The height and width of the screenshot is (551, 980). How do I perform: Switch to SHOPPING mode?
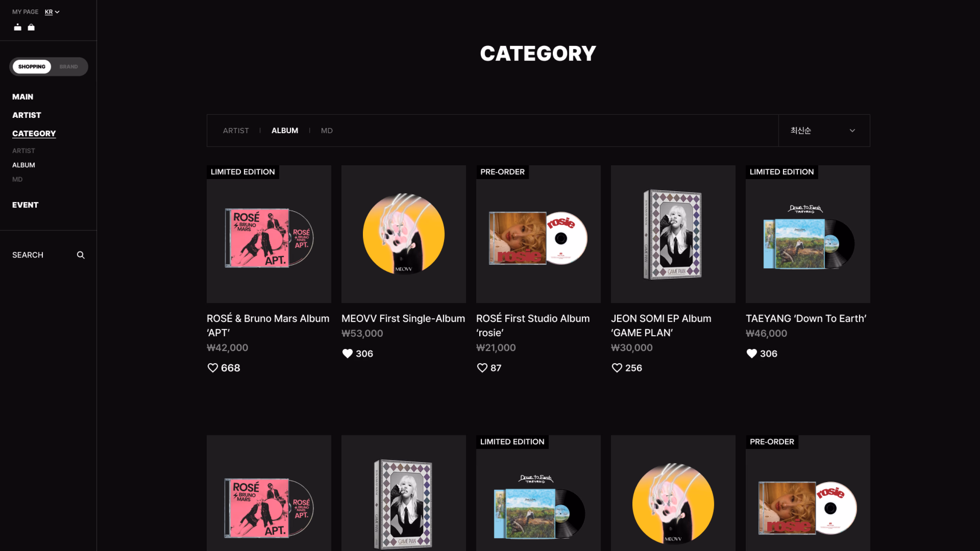(32, 67)
